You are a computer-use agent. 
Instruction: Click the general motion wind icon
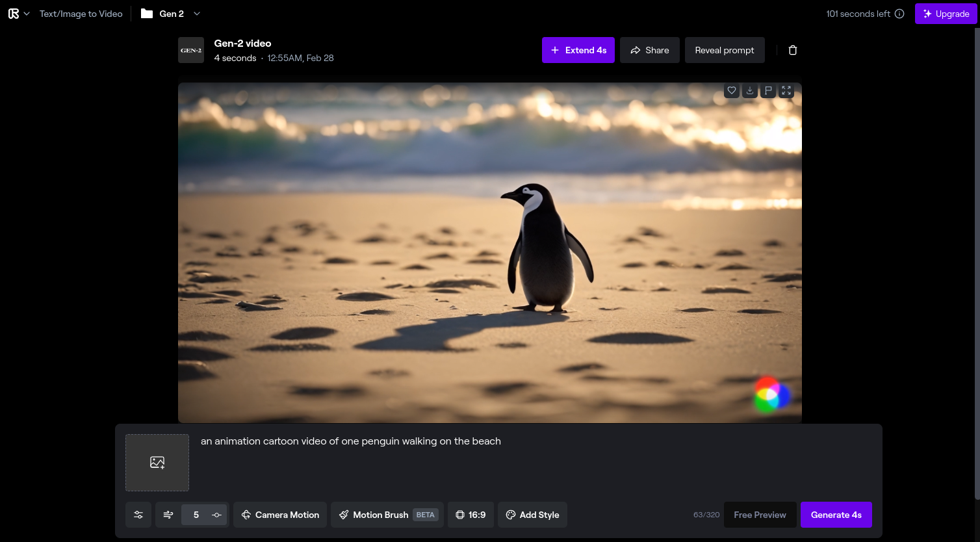[168, 515]
